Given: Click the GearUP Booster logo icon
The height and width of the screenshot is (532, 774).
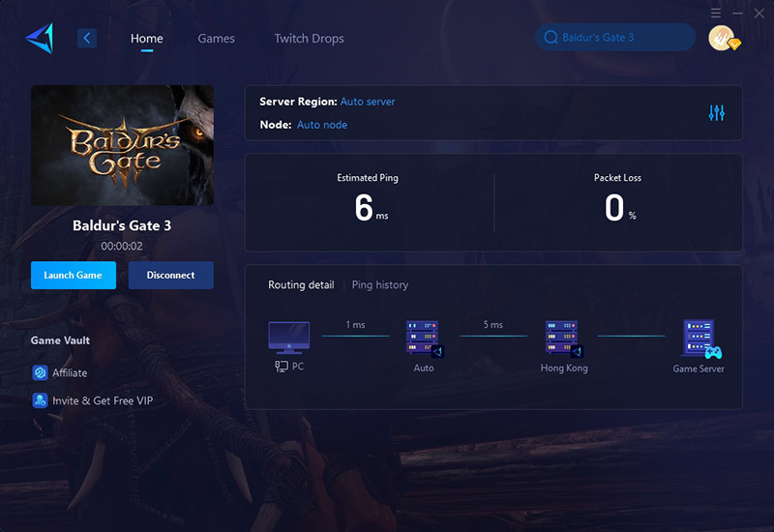Looking at the screenshot, I should click(40, 38).
